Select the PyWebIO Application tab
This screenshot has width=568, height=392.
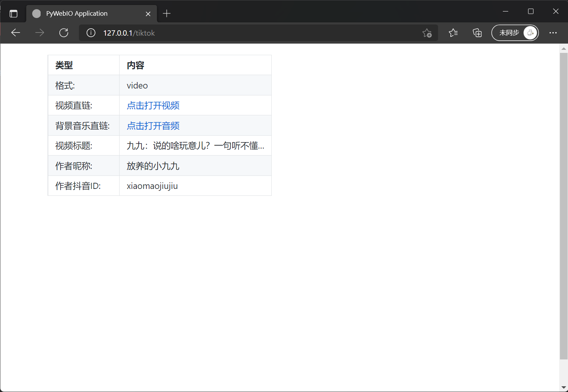pos(84,14)
